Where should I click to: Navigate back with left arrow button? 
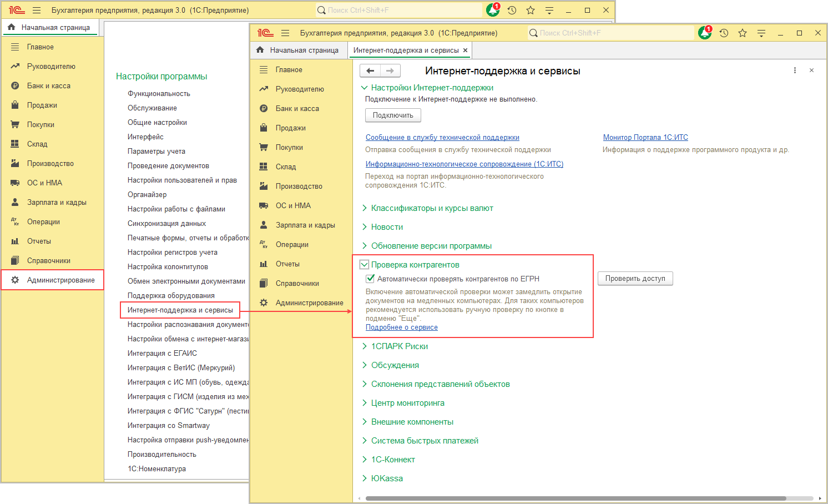click(370, 71)
